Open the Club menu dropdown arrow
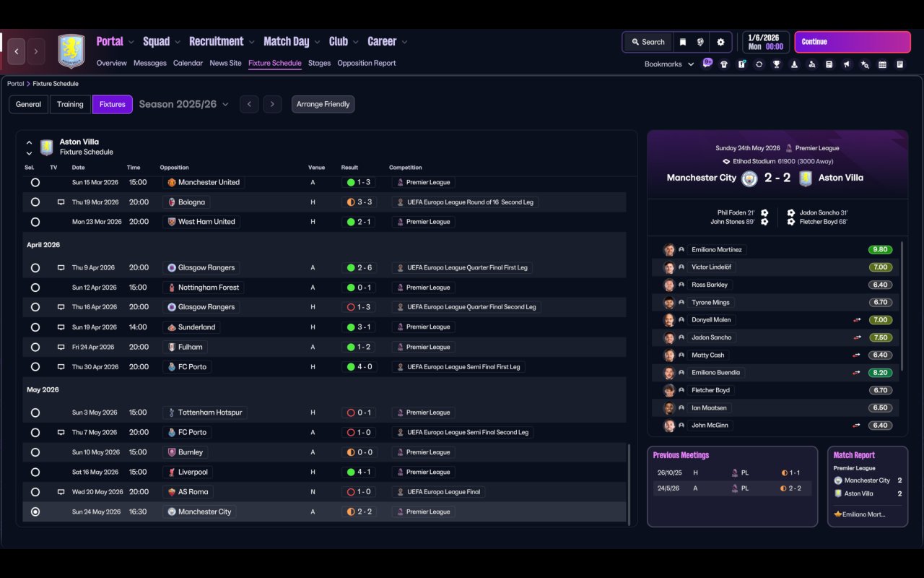The width and height of the screenshot is (924, 578). tap(356, 43)
